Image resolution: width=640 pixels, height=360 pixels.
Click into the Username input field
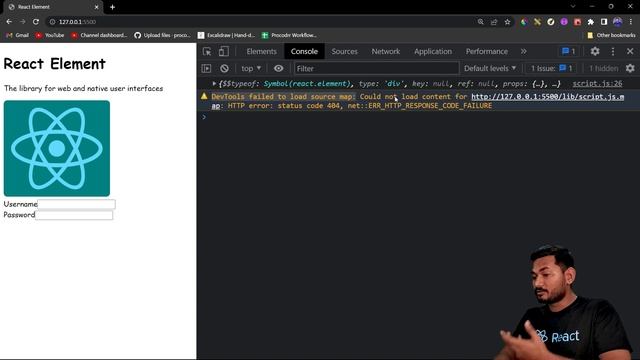pos(76,204)
